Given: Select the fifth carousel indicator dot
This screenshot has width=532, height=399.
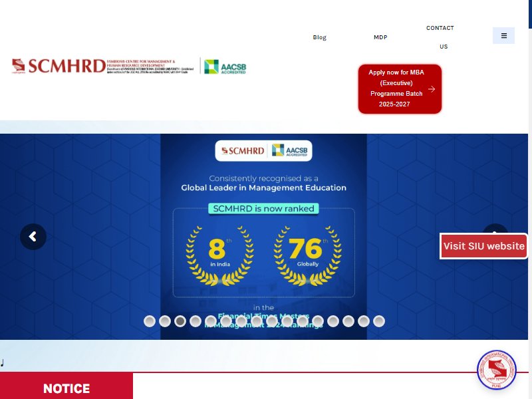Looking at the screenshot, I should coord(211,321).
